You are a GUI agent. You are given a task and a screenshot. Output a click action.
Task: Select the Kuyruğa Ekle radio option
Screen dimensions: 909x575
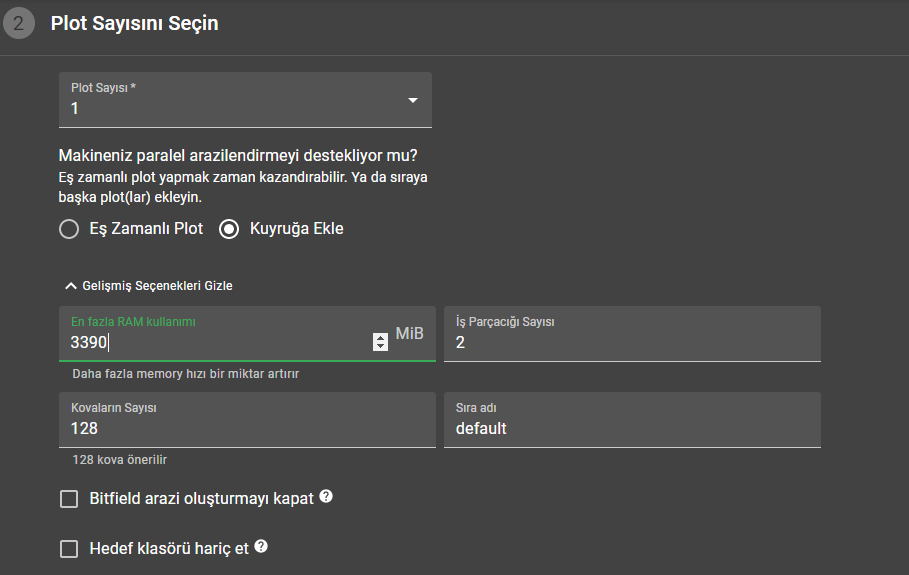tap(229, 229)
